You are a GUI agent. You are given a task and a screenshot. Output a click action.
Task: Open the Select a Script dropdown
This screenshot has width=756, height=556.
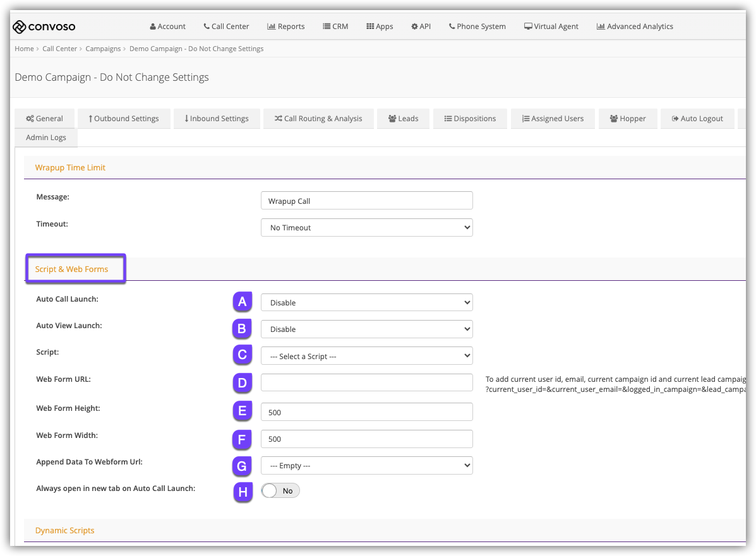pos(366,357)
